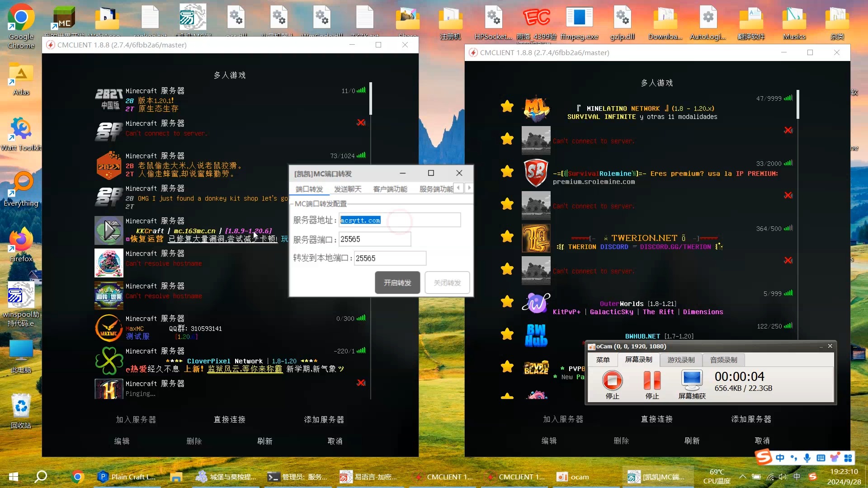Open Windows Start menu

pos(14,477)
